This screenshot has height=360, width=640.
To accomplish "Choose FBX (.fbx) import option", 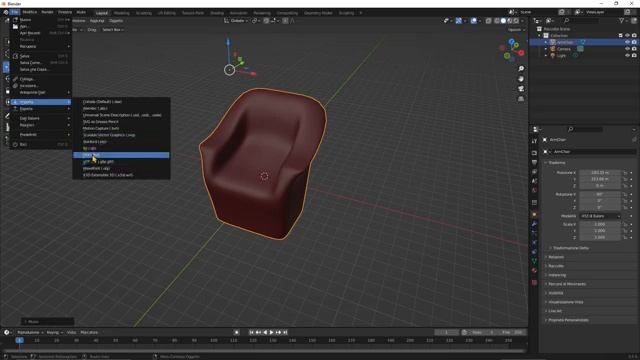I will 121,155.
